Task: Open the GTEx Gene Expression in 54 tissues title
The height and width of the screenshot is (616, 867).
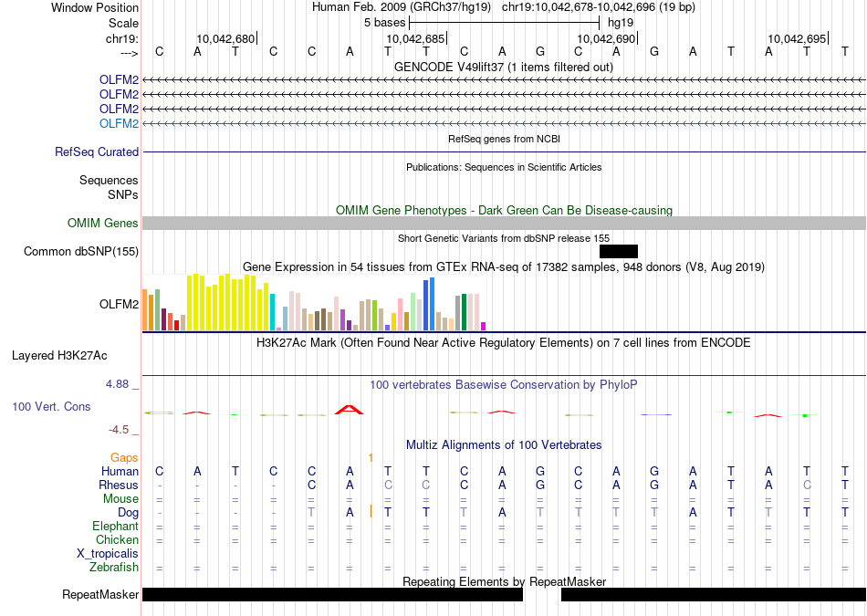Action: click(504, 267)
